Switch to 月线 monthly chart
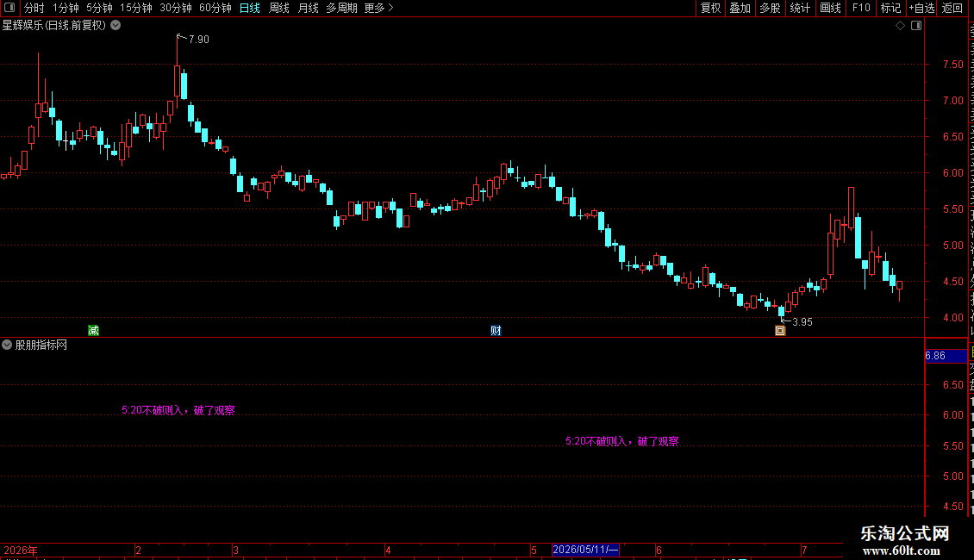 coord(308,8)
